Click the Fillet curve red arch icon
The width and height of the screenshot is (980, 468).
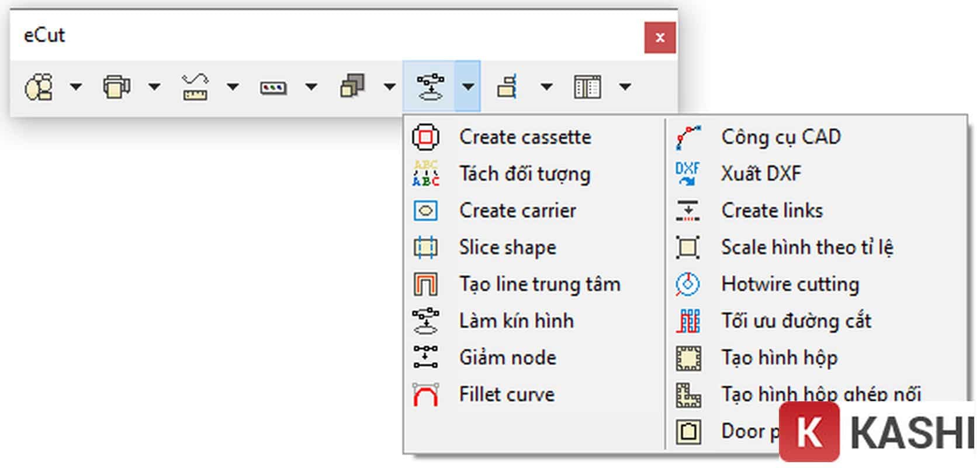(x=425, y=395)
